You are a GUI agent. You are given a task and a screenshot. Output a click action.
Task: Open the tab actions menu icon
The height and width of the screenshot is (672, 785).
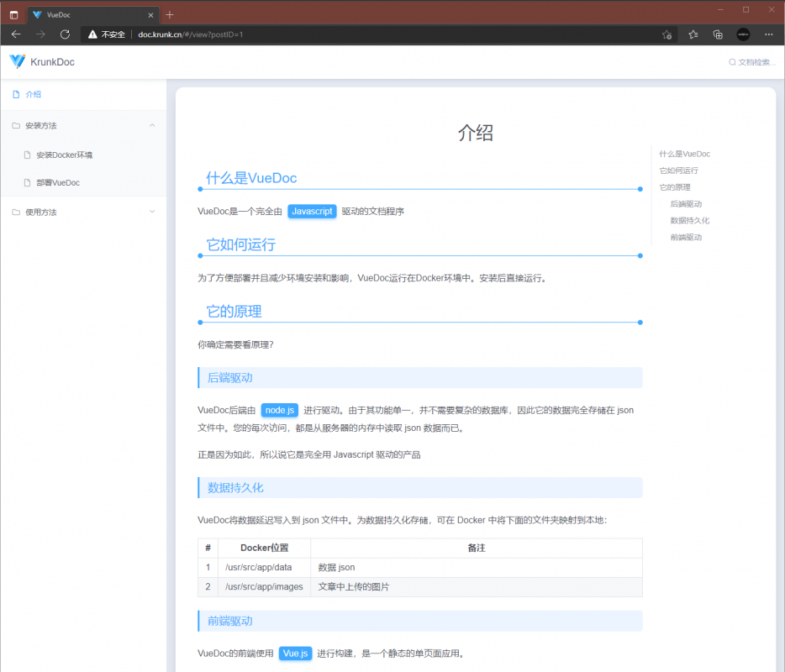pos(13,14)
